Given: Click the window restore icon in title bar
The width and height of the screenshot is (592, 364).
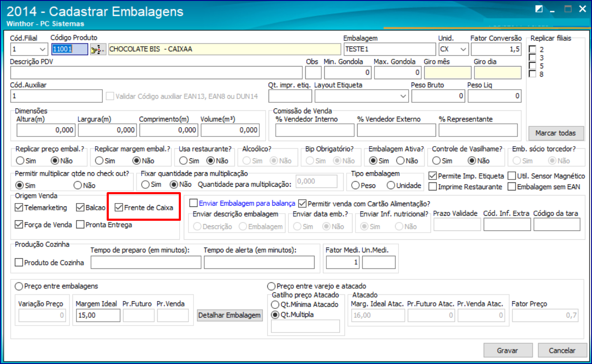Looking at the screenshot, I should point(539,9).
